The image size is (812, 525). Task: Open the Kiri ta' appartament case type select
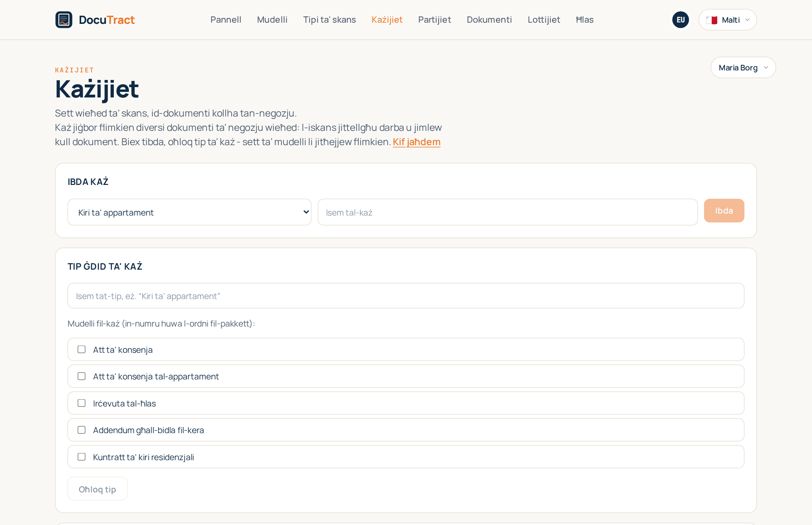(x=189, y=212)
